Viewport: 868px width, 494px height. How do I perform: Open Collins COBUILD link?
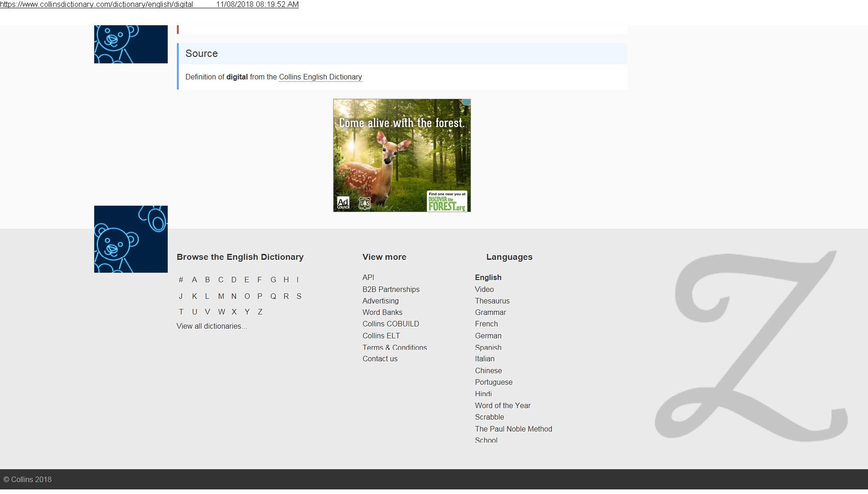(391, 324)
